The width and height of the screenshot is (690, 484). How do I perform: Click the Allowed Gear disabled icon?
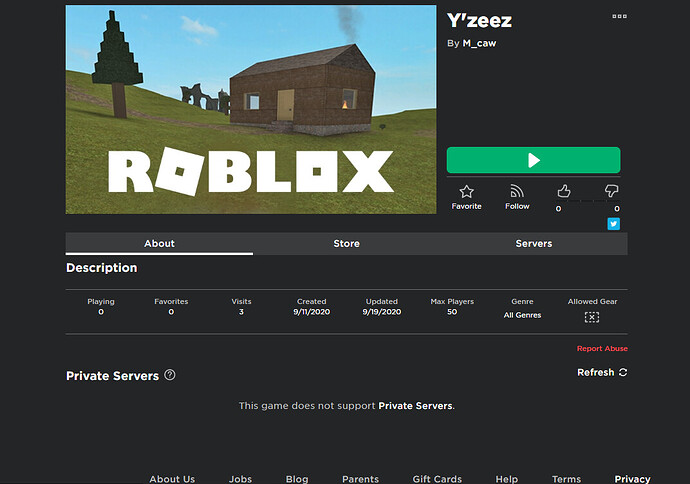pyautogui.click(x=592, y=317)
